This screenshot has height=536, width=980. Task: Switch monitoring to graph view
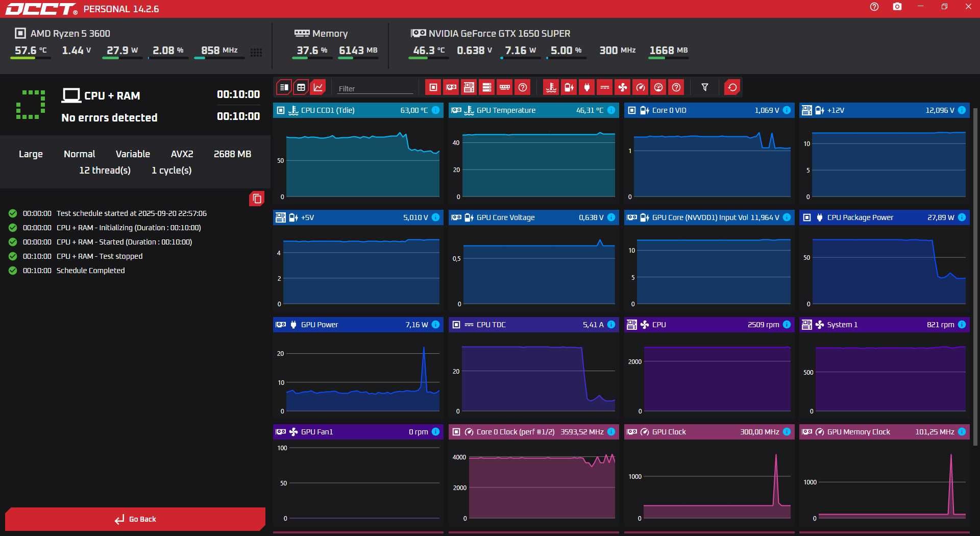point(318,87)
